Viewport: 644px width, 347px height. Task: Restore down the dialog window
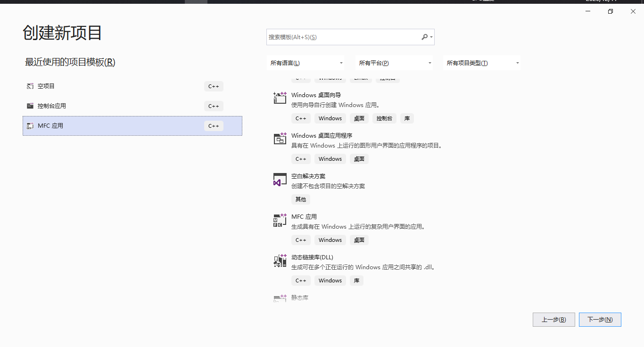[x=611, y=11]
